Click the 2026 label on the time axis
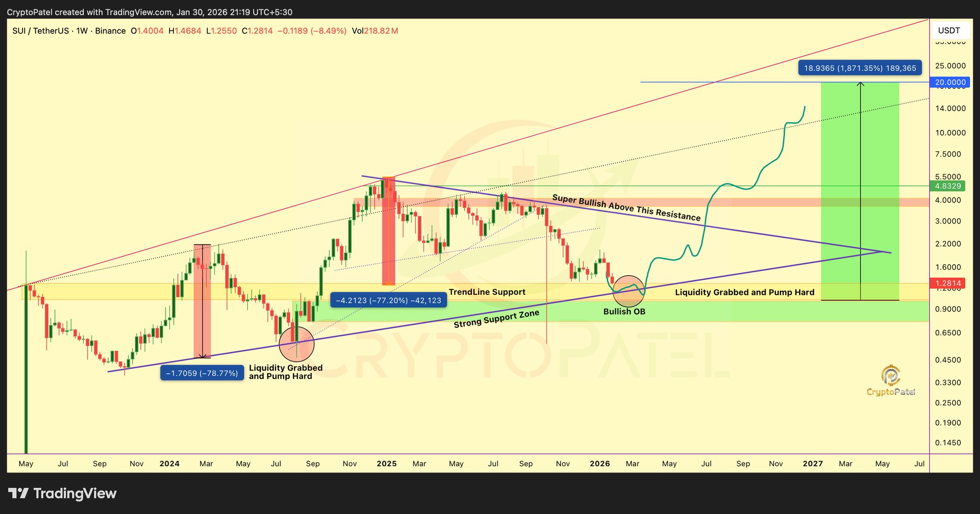980x514 pixels. (x=600, y=463)
